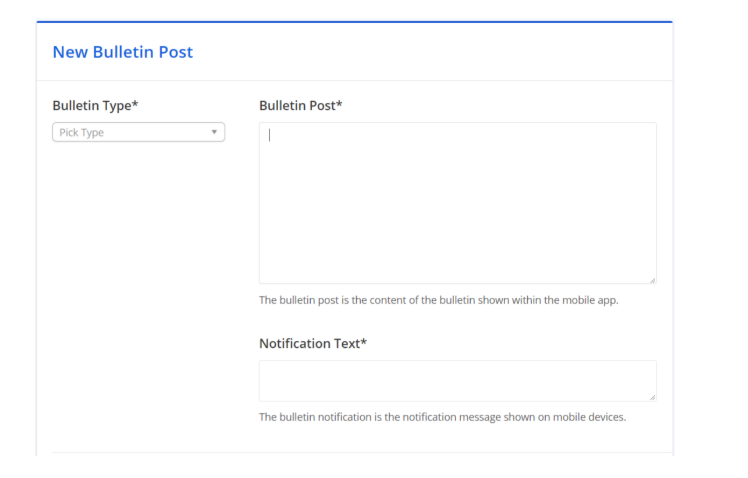Click the Pick Type placeholder text
Viewport: 748px width, 478px height.
tap(82, 132)
